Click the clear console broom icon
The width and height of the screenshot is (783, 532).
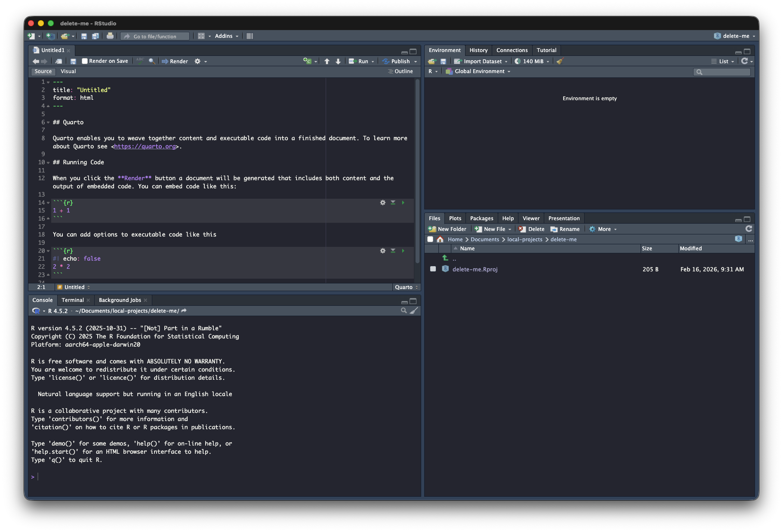click(414, 311)
